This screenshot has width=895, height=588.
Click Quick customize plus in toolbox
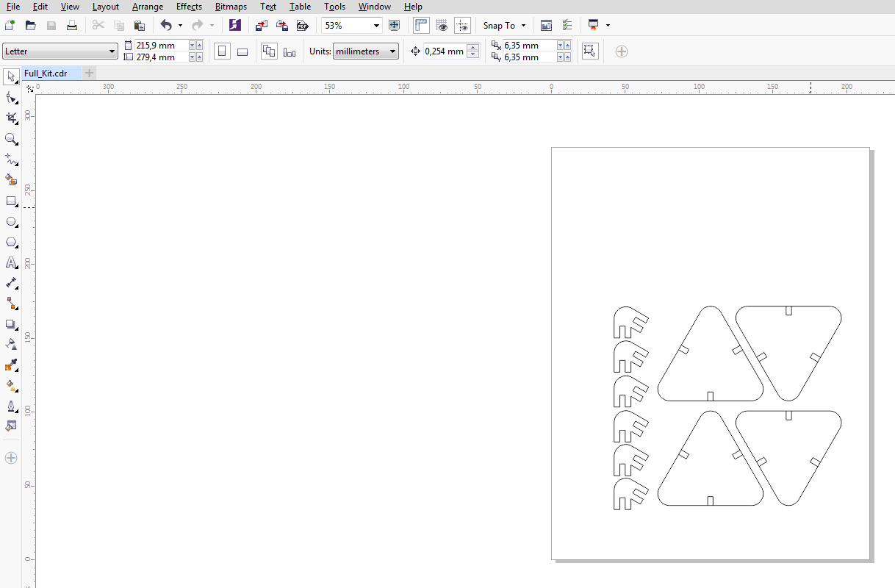pyautogui.click(x=11, y=458)
